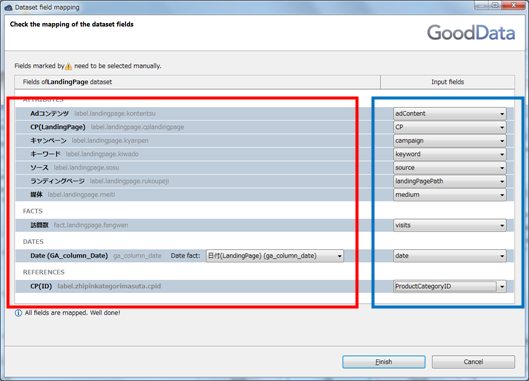Click the warning triangle icon
Image resolution: width=529 pixels, height=381 pixels.
68,66
